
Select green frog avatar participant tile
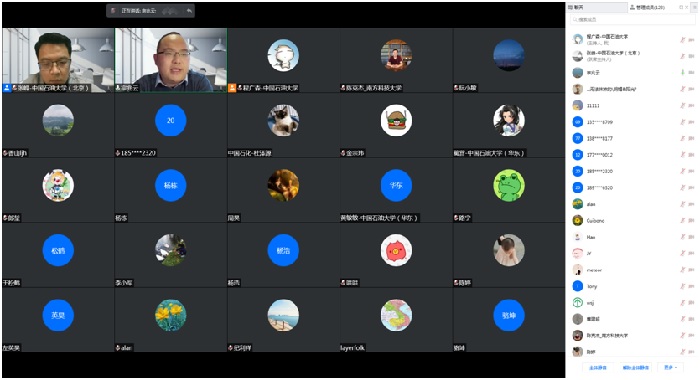509,190
